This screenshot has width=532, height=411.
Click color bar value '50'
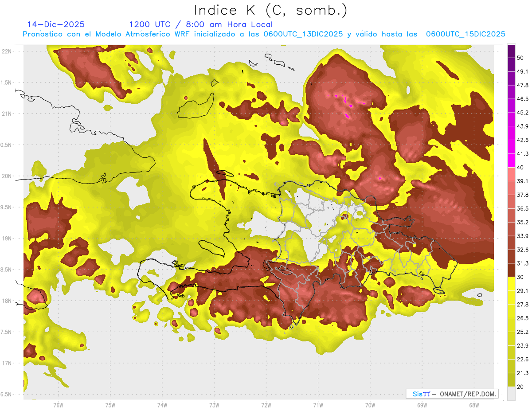521,58
